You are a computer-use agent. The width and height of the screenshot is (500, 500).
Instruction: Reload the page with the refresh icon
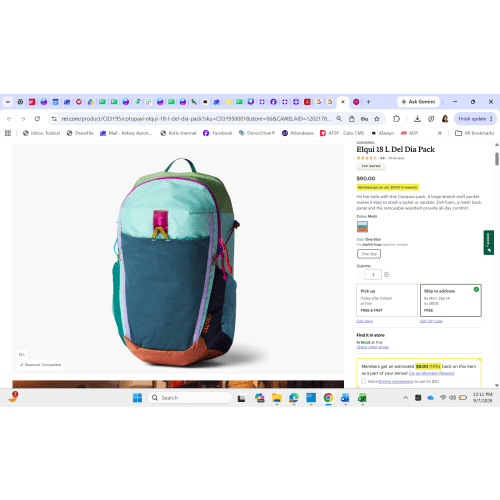37,119
